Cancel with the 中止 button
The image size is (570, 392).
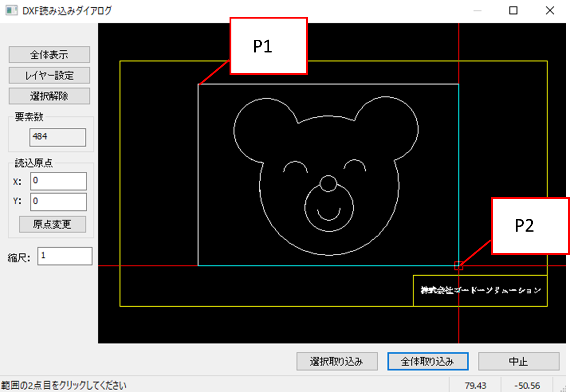[x=519, y=361]
